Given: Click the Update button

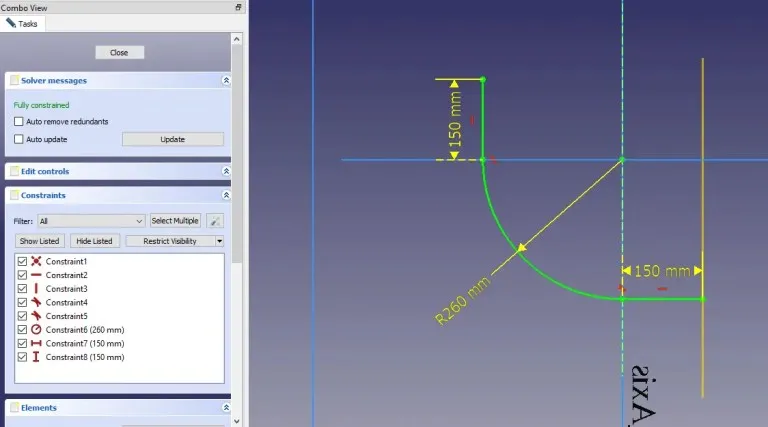Looking at the screenshot, I should click(x=172, y=139).
